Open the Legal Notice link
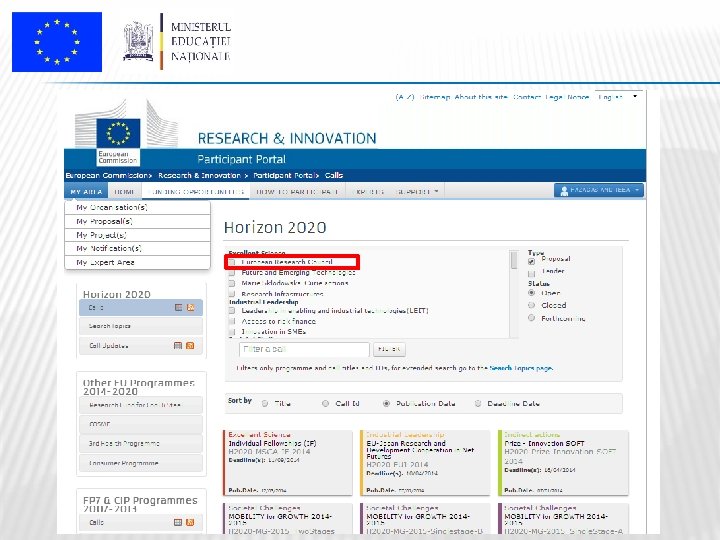Screen dimensions: 720x540 point(567,97)
